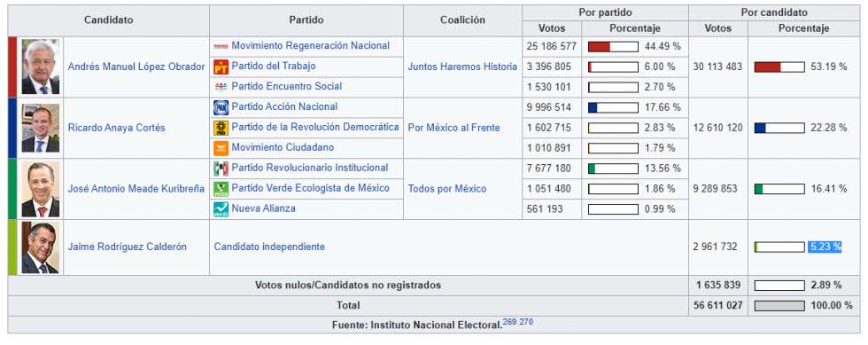Click the Nueva Alianza turquoise logo

point(221,209)
